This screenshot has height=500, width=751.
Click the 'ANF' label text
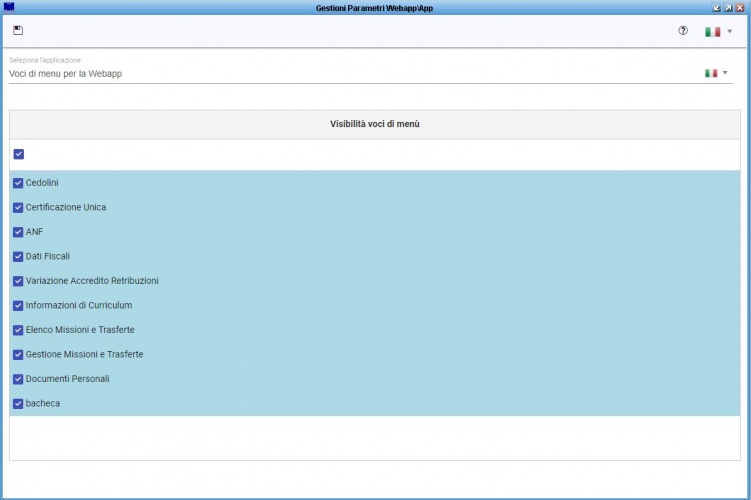click(x=34, y=232)
